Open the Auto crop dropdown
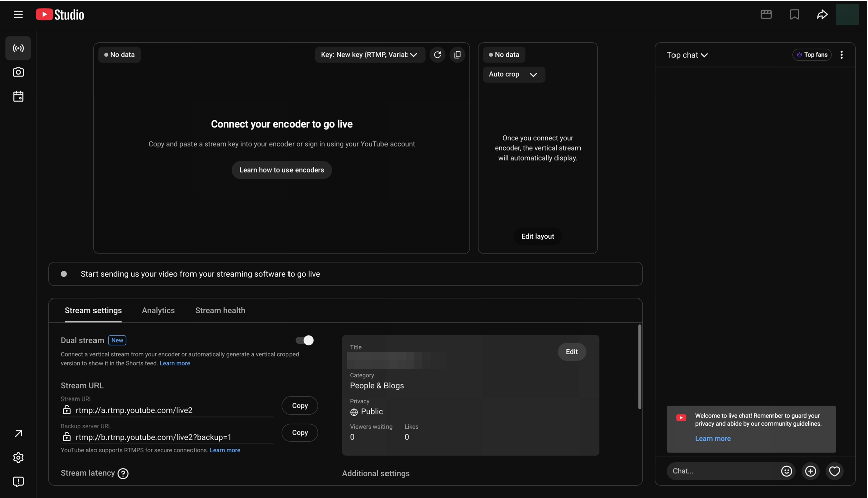This screenshot has height=498, width=868. coord(513,74)
